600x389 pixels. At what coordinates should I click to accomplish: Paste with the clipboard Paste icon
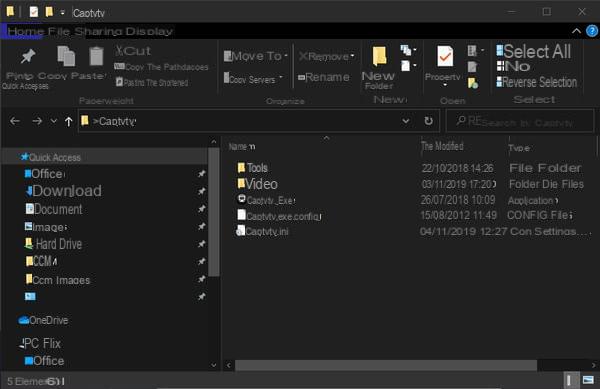(x=96, y=63)
